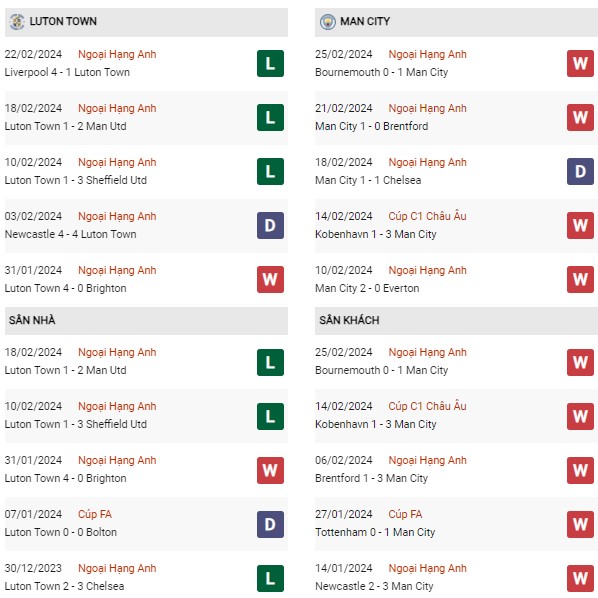The image size is (598, 598).
Task: Select the SÂN NHÀ section header
Action: pyautogui.click(x=146, y=321)
